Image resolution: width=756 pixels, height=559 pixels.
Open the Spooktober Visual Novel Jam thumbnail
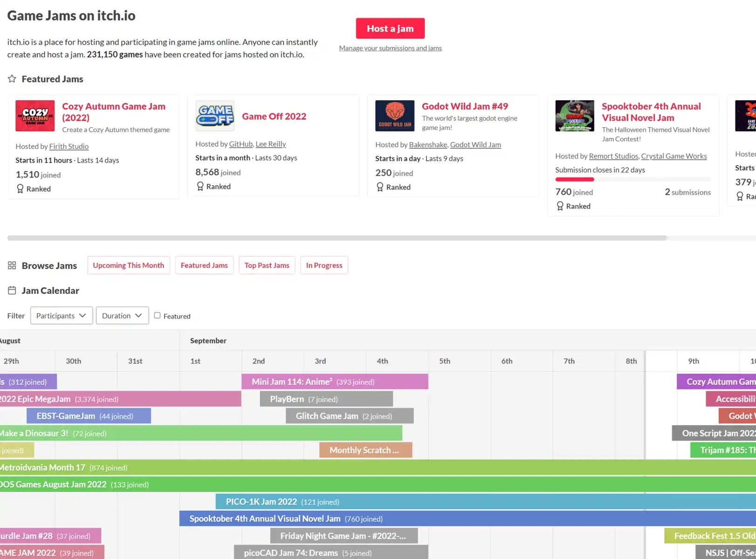point(575,116)
